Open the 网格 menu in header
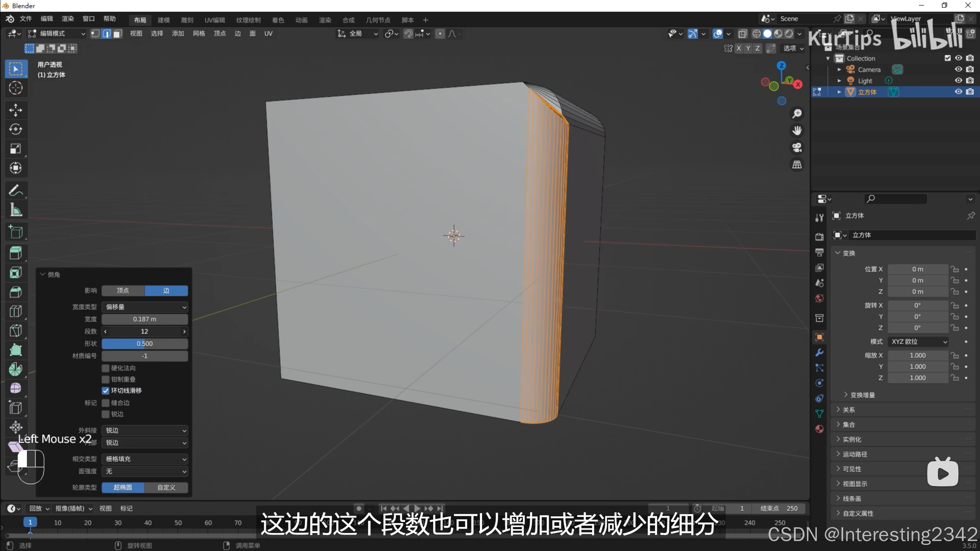The width and height of the screenshot is (980, 551). pos(198,34)
